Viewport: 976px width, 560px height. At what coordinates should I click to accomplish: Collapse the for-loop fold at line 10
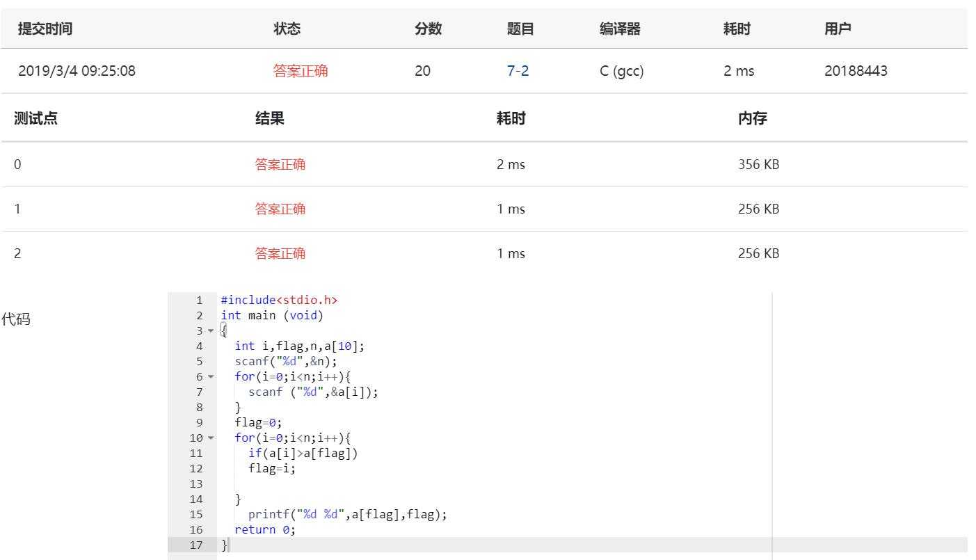pyautogui.click(x=211, y=438)
